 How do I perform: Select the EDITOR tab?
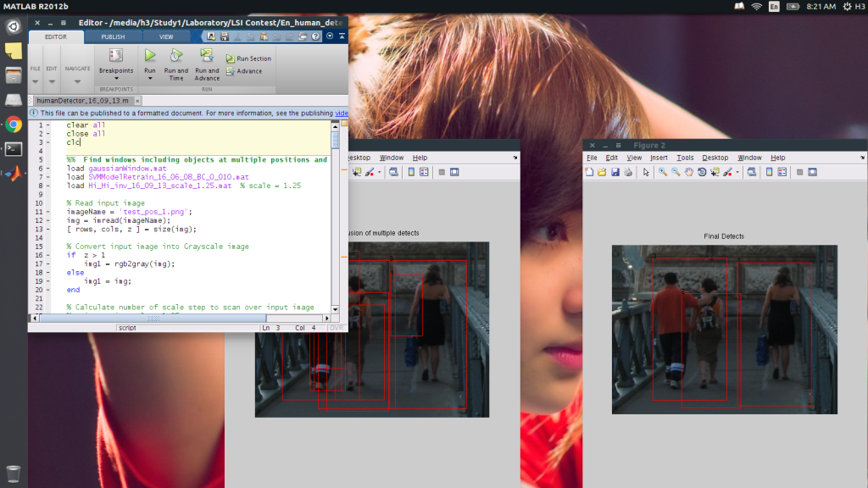coord(56,37)
